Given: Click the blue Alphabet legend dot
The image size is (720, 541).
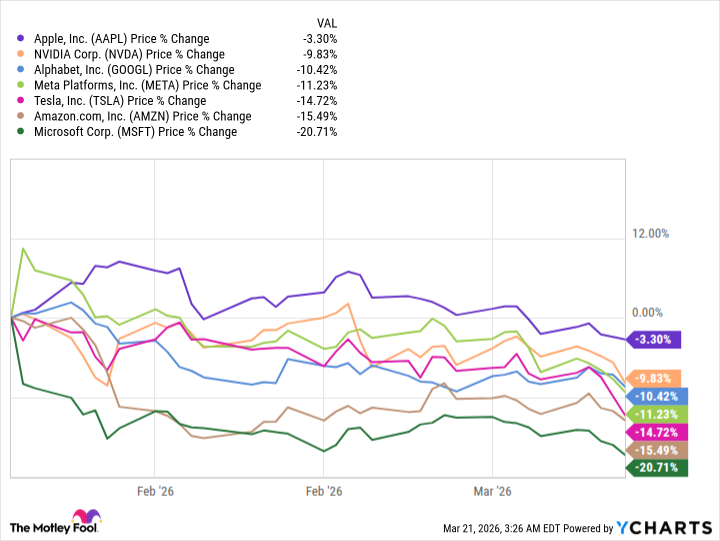Looking at the screenshot, I should (21, 70).
